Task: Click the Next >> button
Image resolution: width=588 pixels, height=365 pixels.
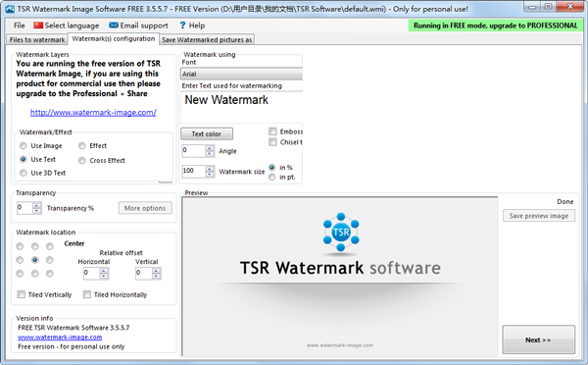Action: [538, 339]
